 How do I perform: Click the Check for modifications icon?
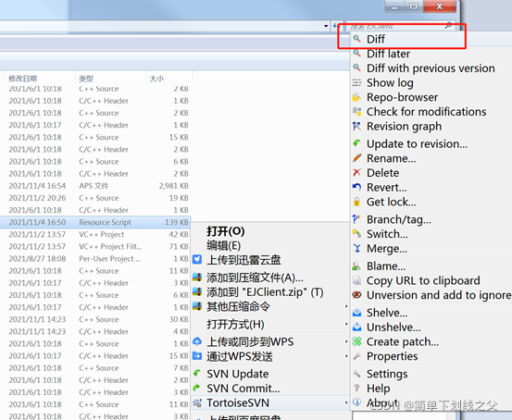tap(356, 112)
